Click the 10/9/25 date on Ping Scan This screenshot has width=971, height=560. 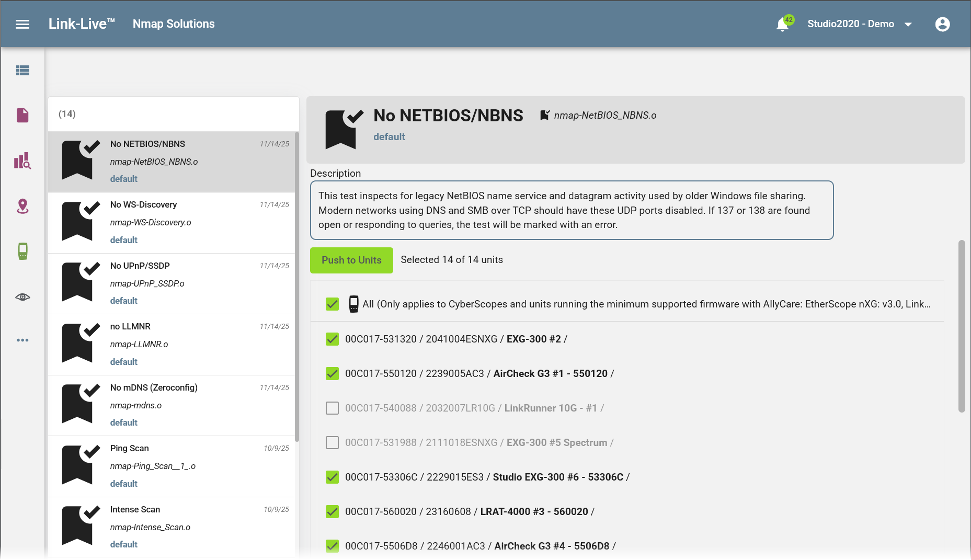click(276, 448)
